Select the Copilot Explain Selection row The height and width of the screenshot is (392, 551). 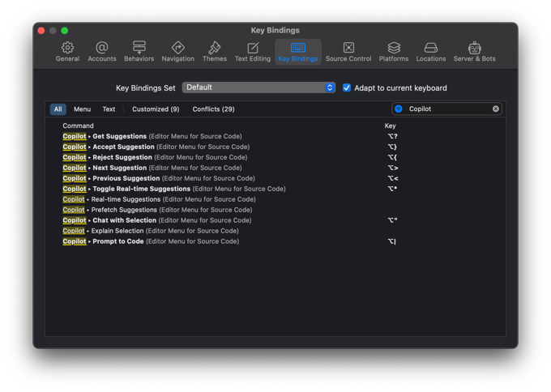point(275,231)
